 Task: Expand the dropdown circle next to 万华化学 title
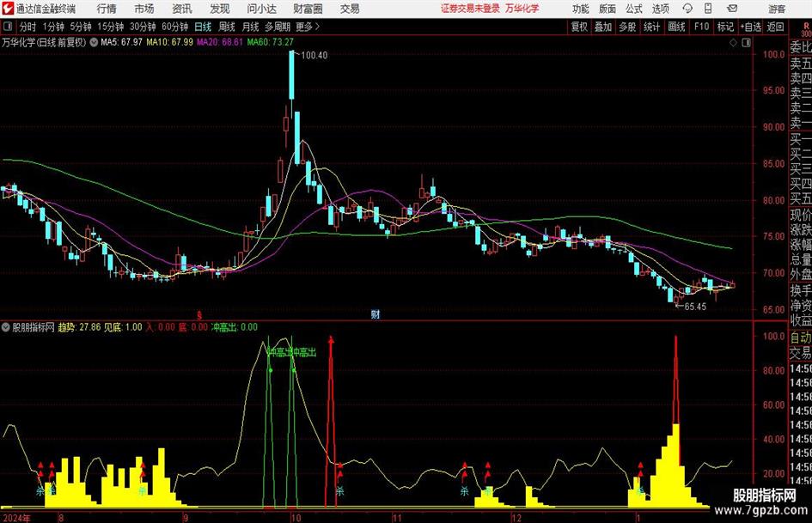tap(94, 42)
